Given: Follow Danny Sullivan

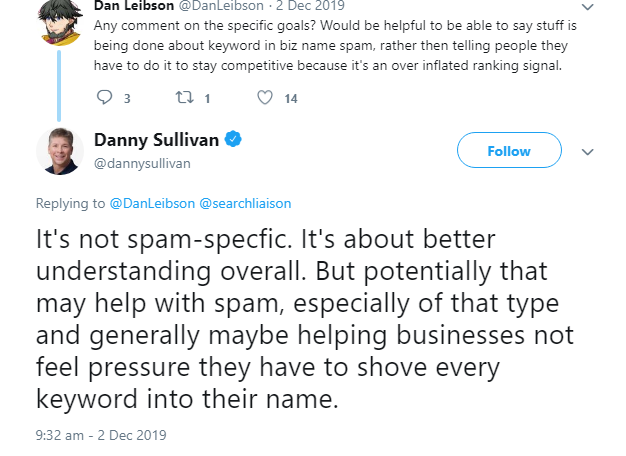Looking at the screenshot, I should 508,151.
